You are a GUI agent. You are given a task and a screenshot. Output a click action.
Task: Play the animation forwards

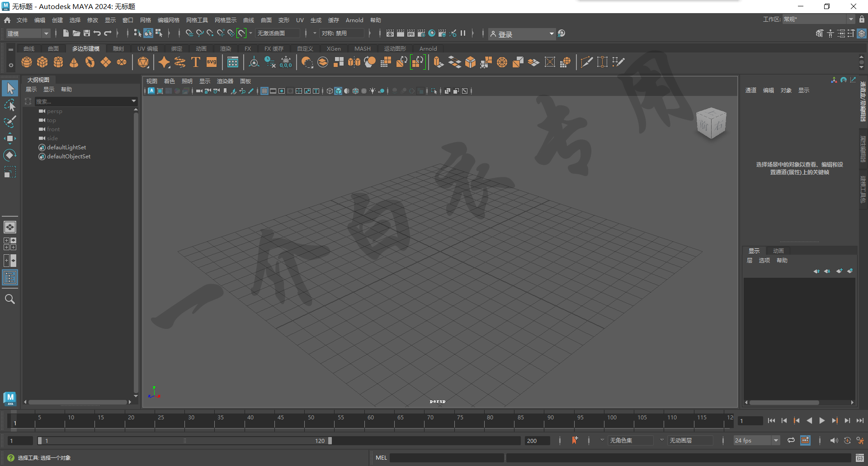point(822,421)
